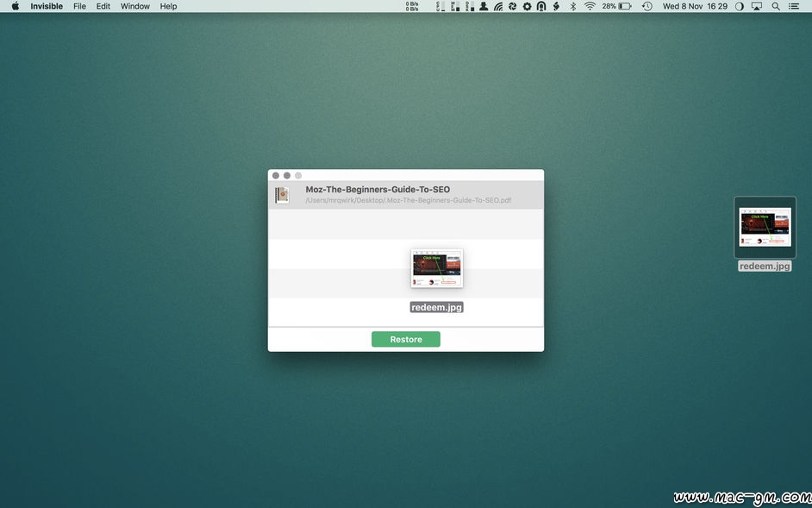The height and width of the screenshot is (508, 812).
Task: Open Spotlight search magnifier
Action: point(775,6)
